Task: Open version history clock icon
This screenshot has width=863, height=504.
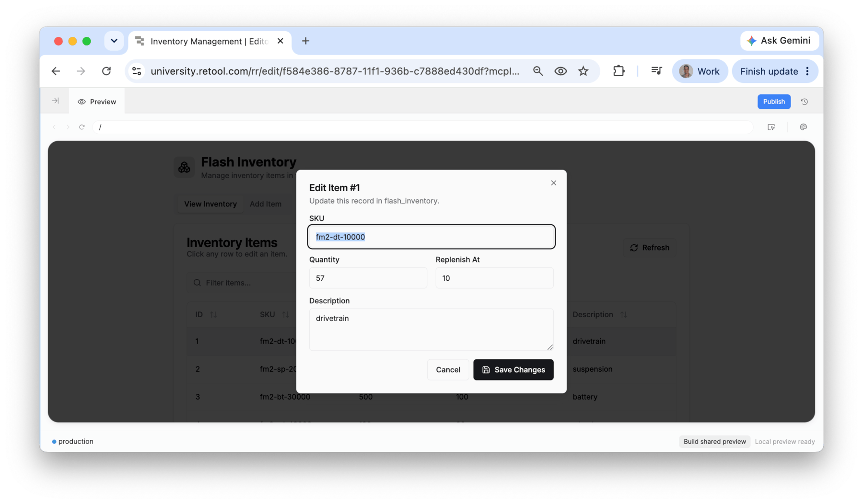Action: 805,102
